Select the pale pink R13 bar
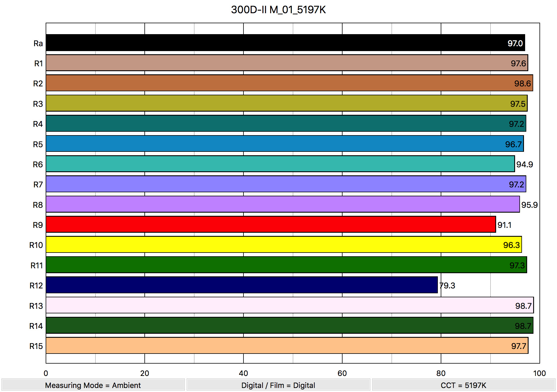The image size is (557, 392). (x=289, y=305)
